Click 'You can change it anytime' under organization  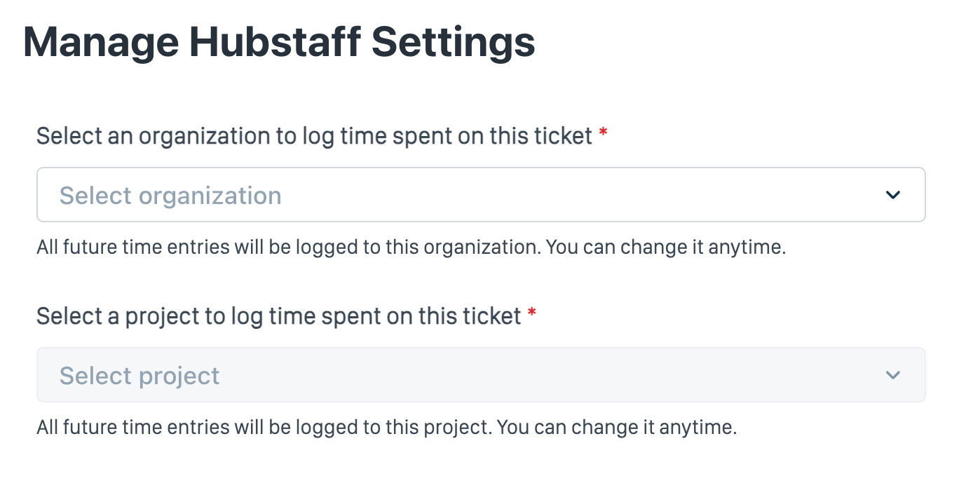coord(665,247)
